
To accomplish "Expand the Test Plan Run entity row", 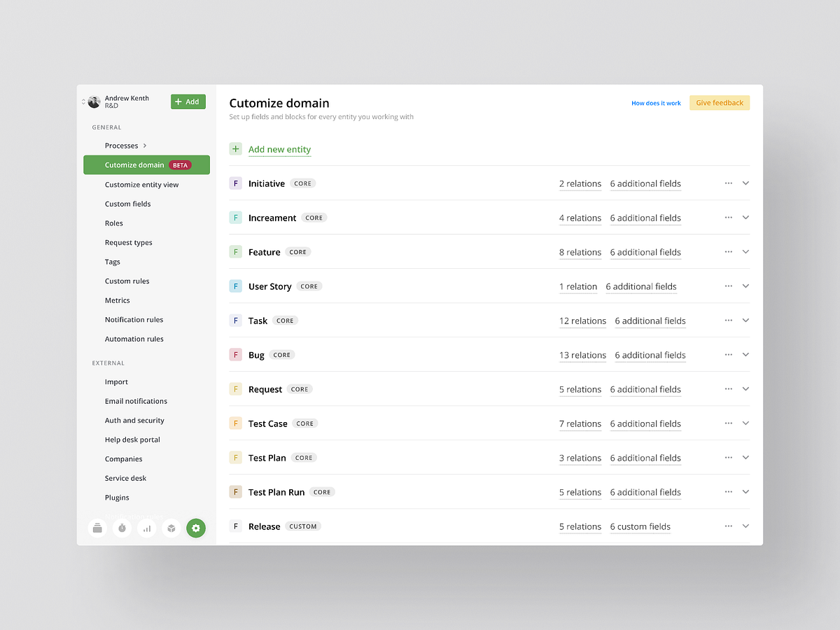I will pyautogui.click(x=745, y=492).
